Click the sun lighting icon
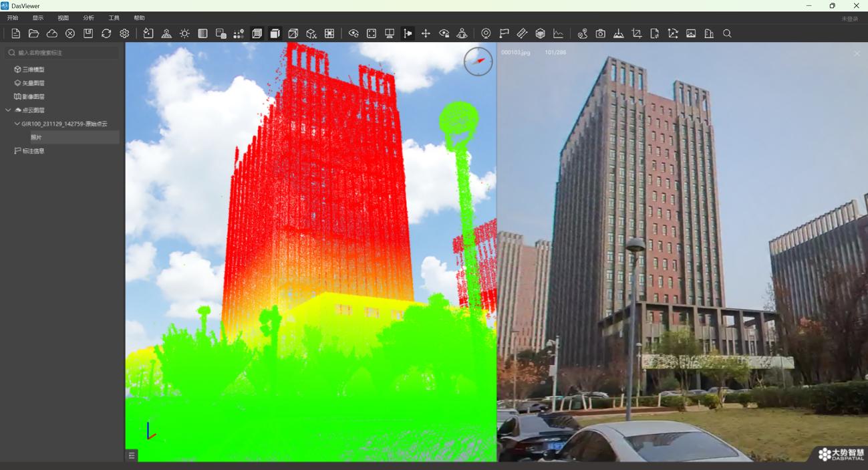 click(x=184, y=33)
